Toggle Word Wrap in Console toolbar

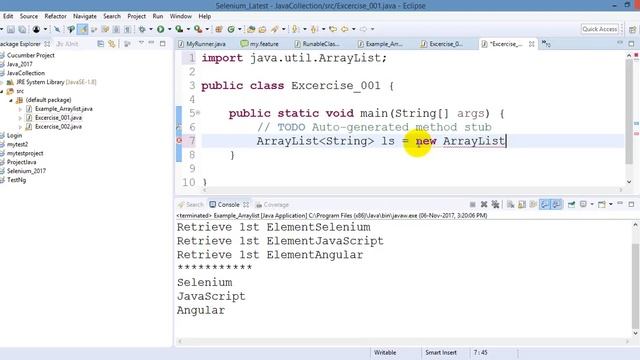pos(533,204)
